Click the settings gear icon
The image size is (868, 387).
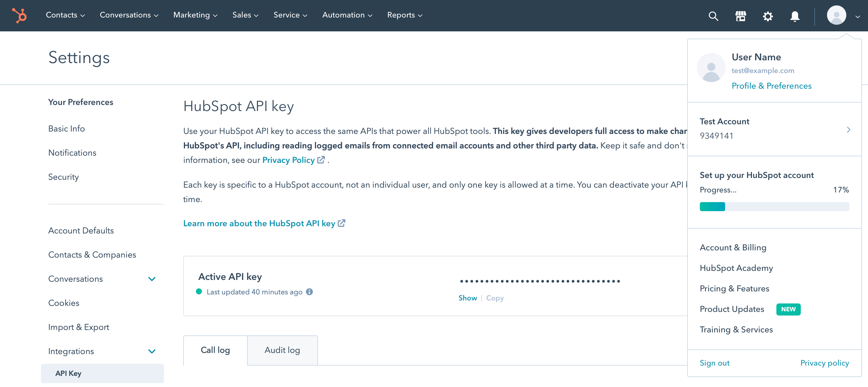[x=768, y=16]
